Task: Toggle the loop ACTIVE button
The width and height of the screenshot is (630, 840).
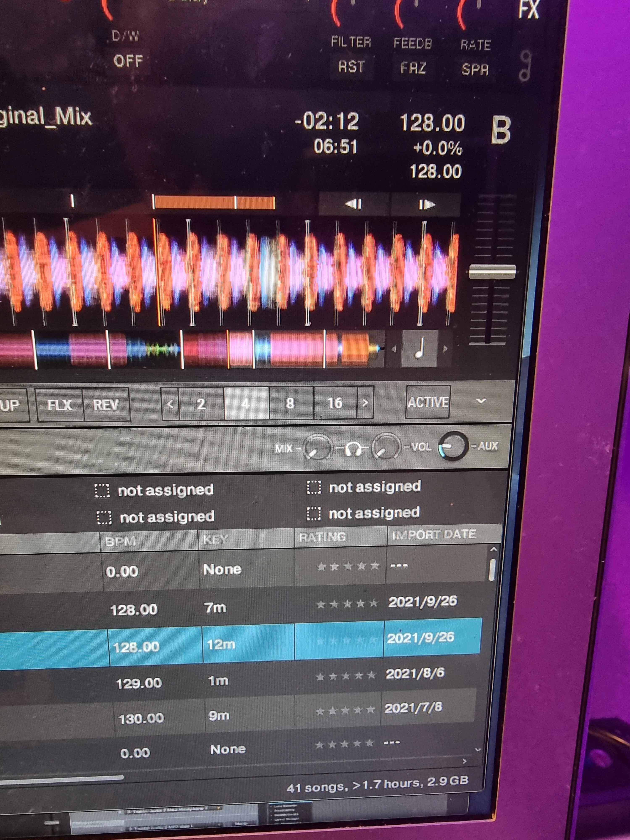Action: pyautogui.click(x=428, y=402)
